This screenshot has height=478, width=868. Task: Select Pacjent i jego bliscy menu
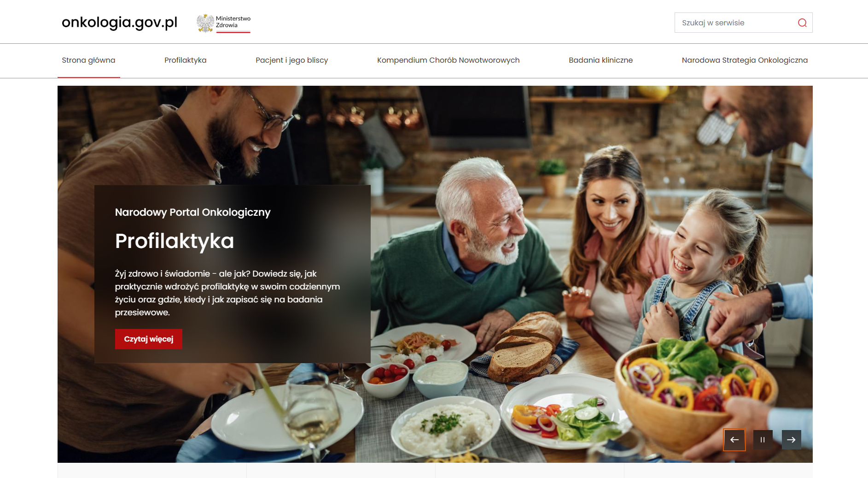pyautogui.click(x=292, y=60)
